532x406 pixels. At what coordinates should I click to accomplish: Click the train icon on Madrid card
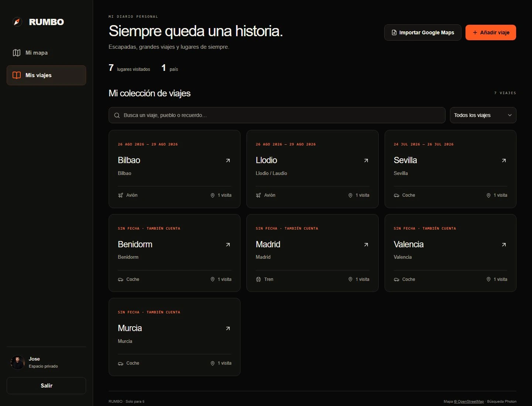(258, 279)
